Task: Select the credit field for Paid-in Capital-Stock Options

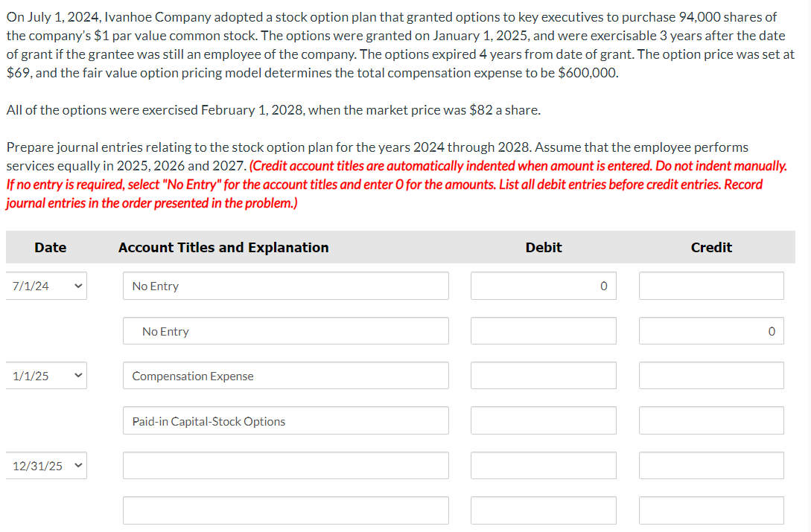Action: (x=710, y=420)
